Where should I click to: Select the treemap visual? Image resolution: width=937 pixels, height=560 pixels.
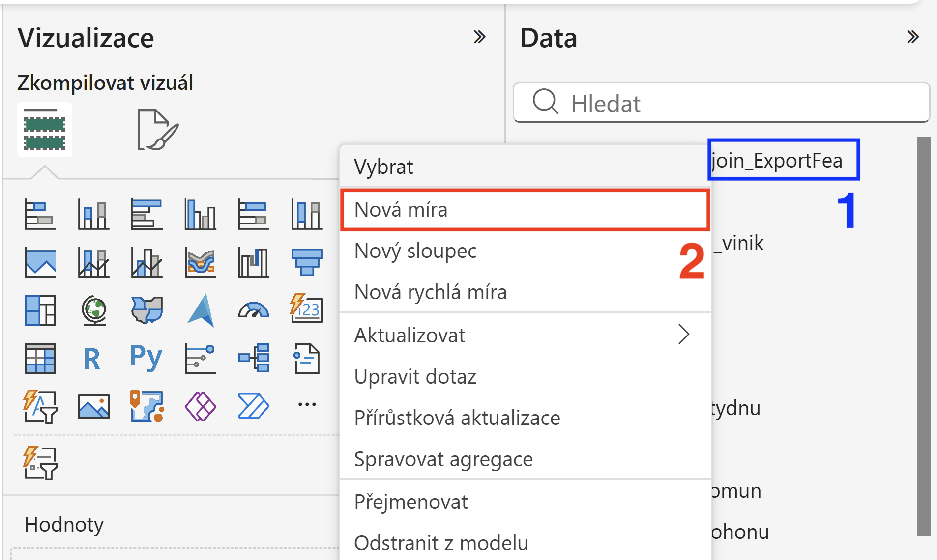pyautogui.click(x=40, y=310)
